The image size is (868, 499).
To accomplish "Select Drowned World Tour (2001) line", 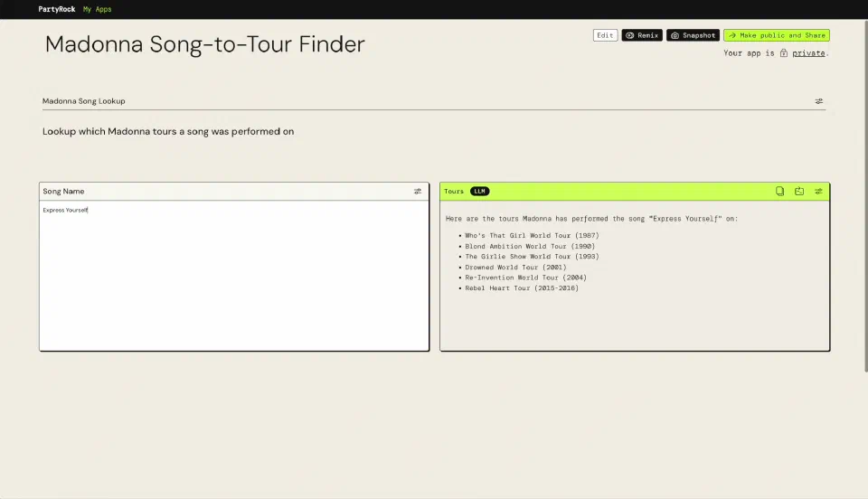I will coord(515,268).
